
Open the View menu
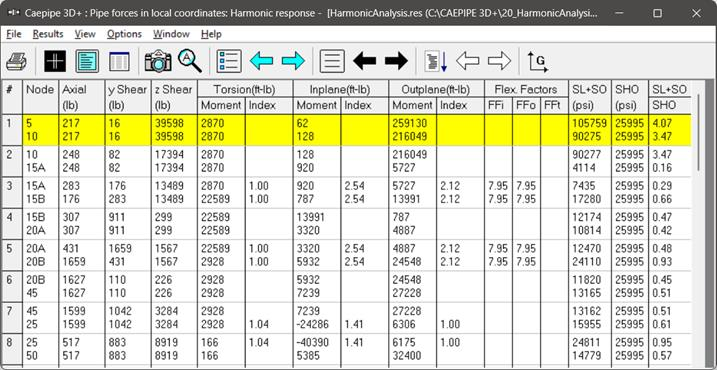[x=85, y=34]
